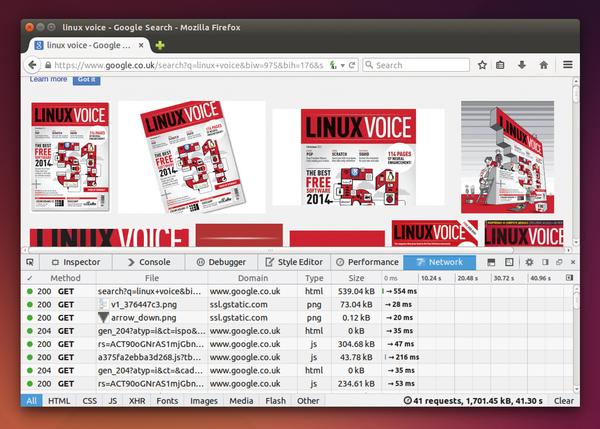Open devtools settings gear
This screenshot has width=600, height=429.
pyautogui.click(x=529, y=262)
